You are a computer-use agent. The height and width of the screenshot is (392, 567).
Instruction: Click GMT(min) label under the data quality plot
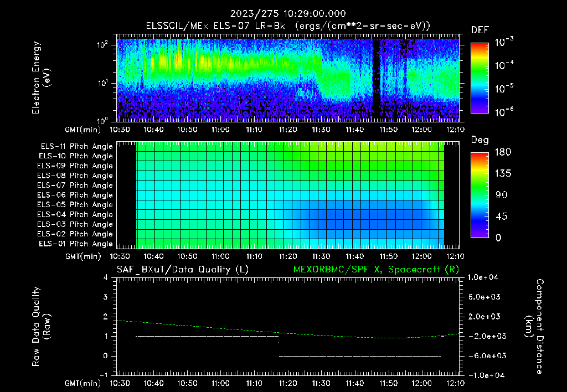click(x=83, y=383)
